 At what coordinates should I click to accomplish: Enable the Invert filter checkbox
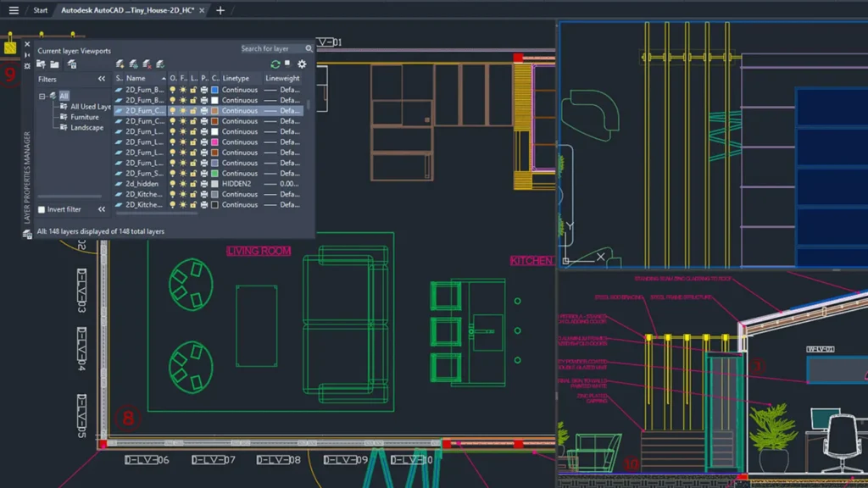[40, 209]
